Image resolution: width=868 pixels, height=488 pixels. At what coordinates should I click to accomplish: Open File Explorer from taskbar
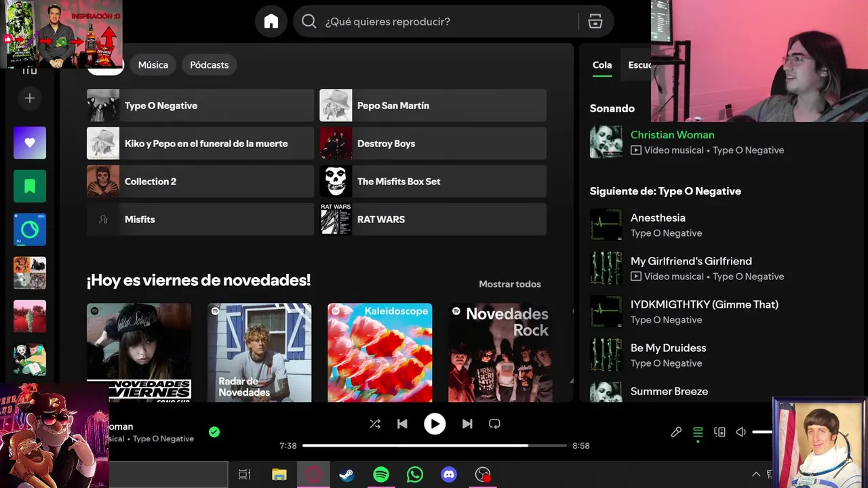click(279, 474)
